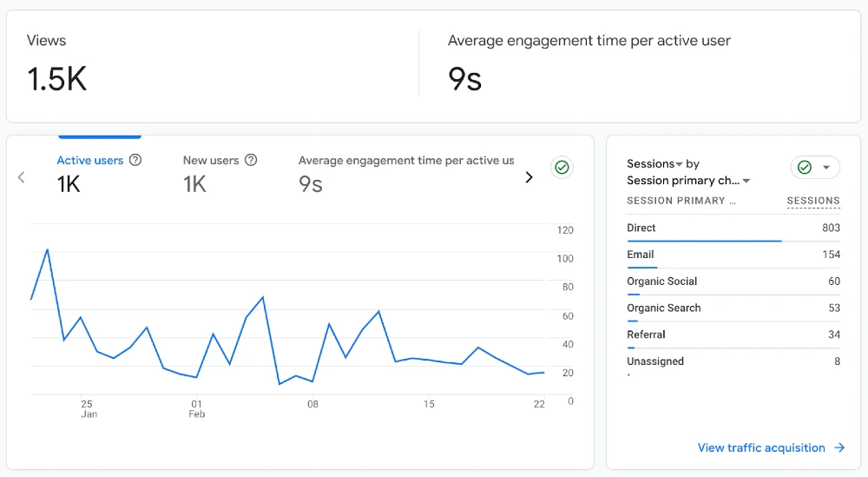The height and width of the screenshot is (477, 868).
Task: Click the Email channel row
Action: [733, 255]
